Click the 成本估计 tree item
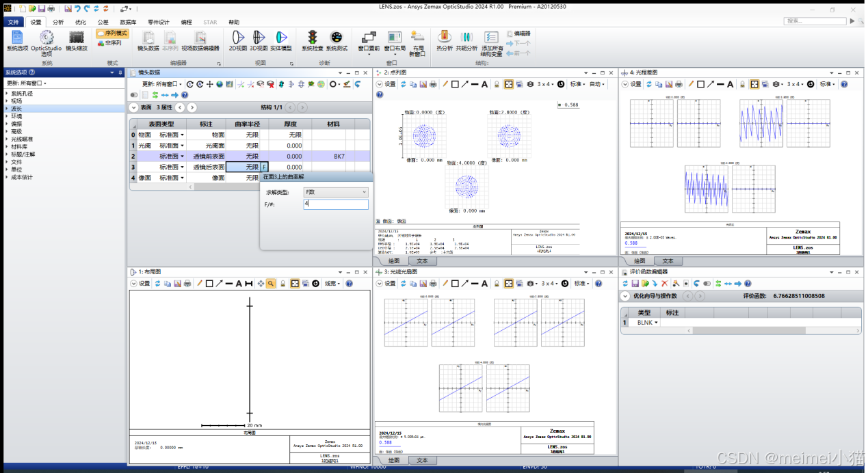The height and width of the screenshot is (473, 868). [x=22, y=177]
